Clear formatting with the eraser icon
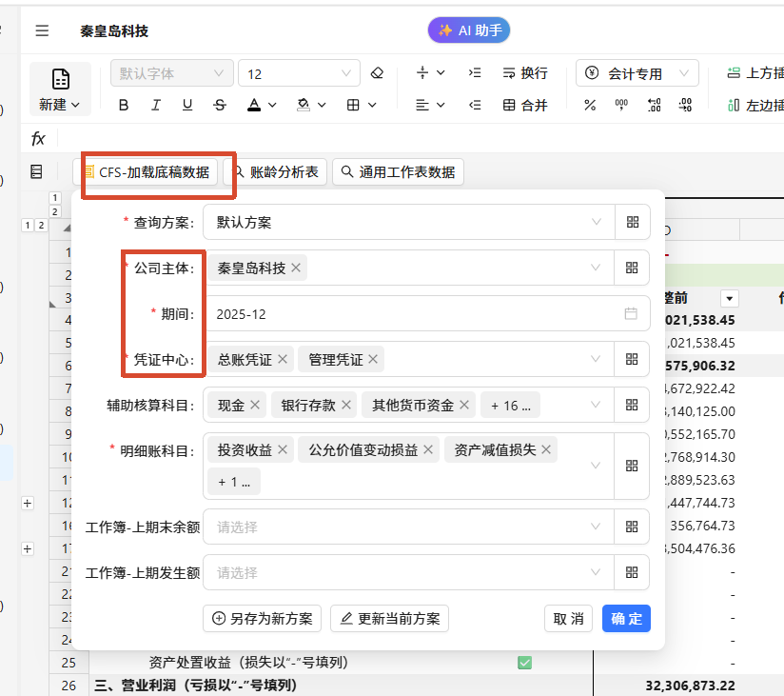 [x=377, y=73]
